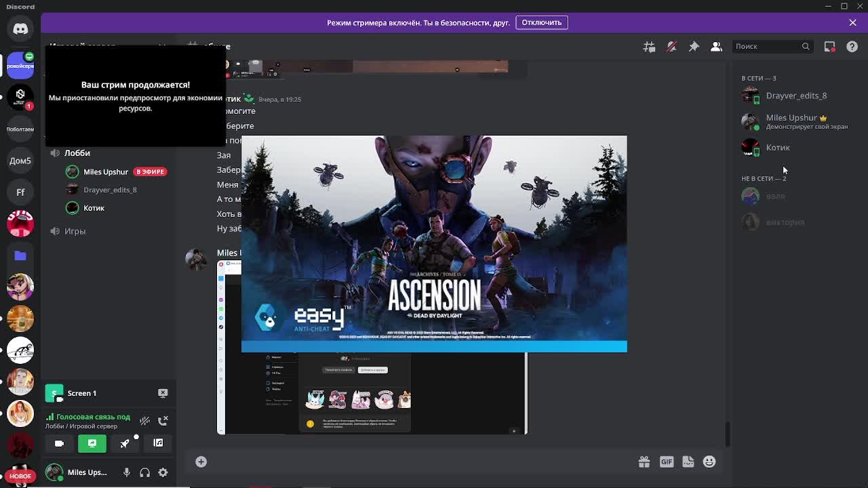Click the chat scrollbar
This screenshot has width=868, height=488.
click(x=728, y=434)
